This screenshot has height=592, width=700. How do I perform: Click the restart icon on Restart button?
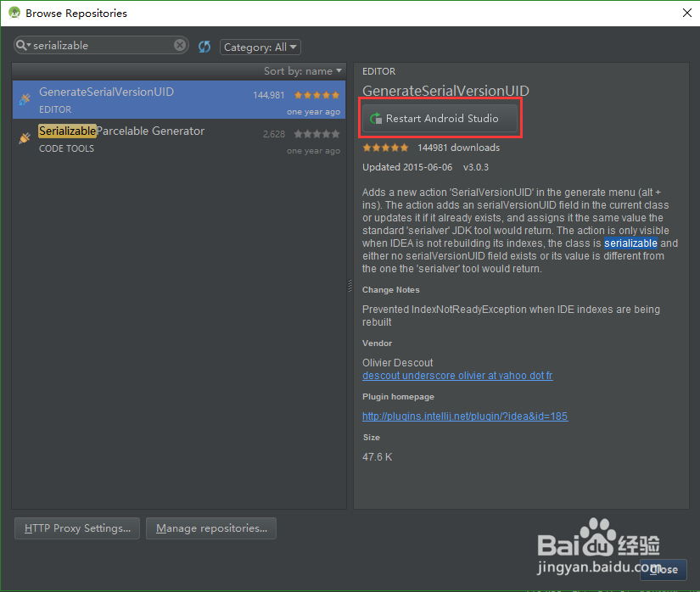tap(376, 118)
